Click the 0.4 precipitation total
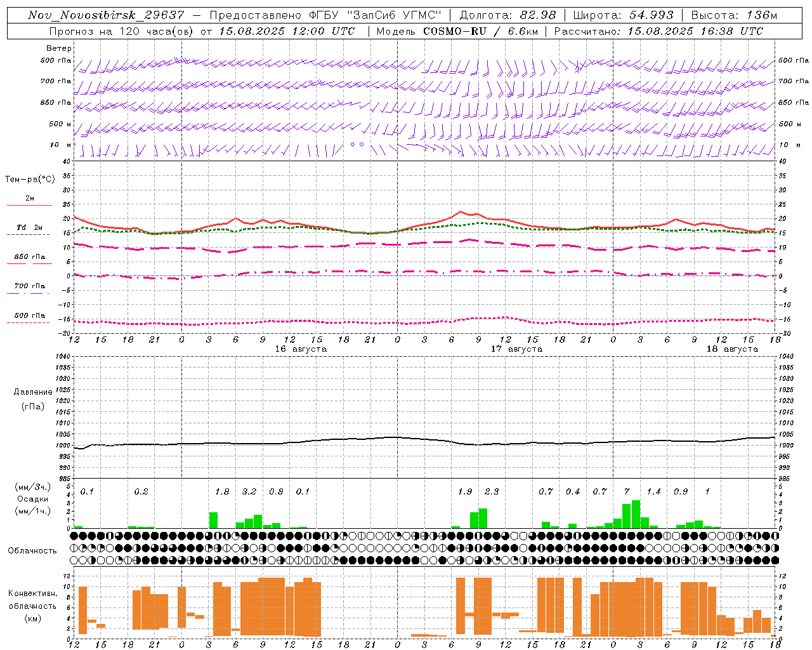812x650 pixels. coord(573,492)
